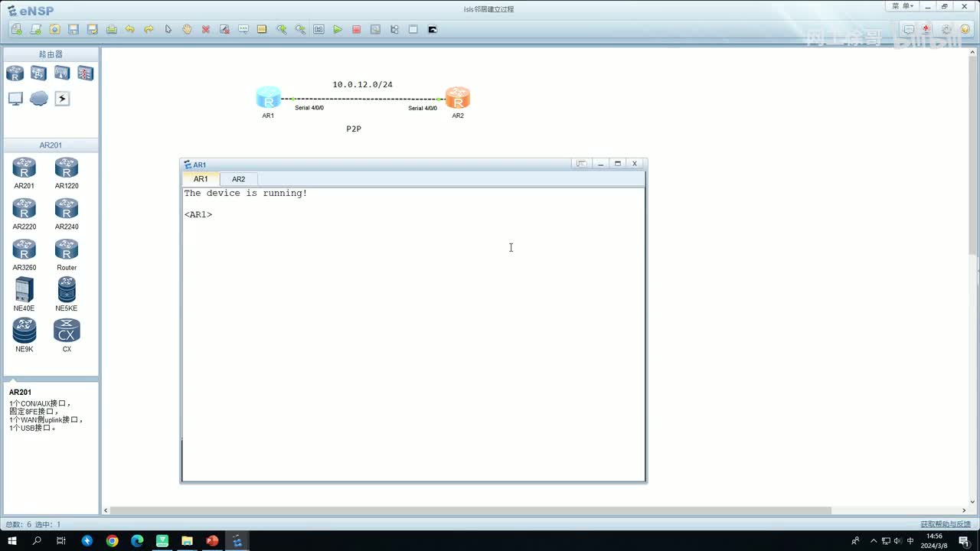Image resolution: width=980 pixels, height=551 pixels.
Task: Select the arrow pointer tool
Action: pos(168,29)
